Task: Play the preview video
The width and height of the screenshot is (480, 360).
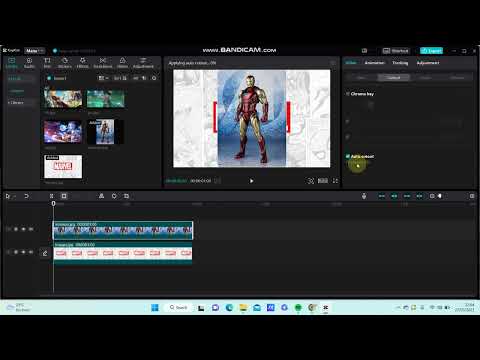Action: pyautogui.click(x=251, y=181)
